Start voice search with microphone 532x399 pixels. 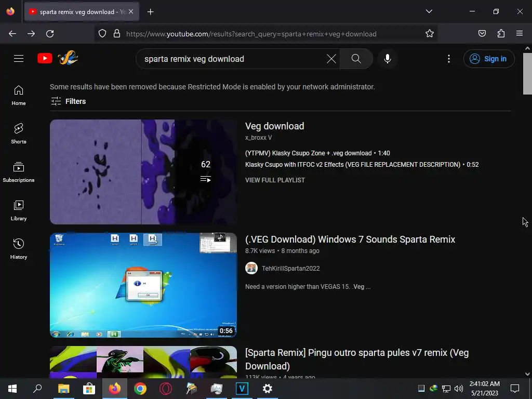tap(387, 59)
